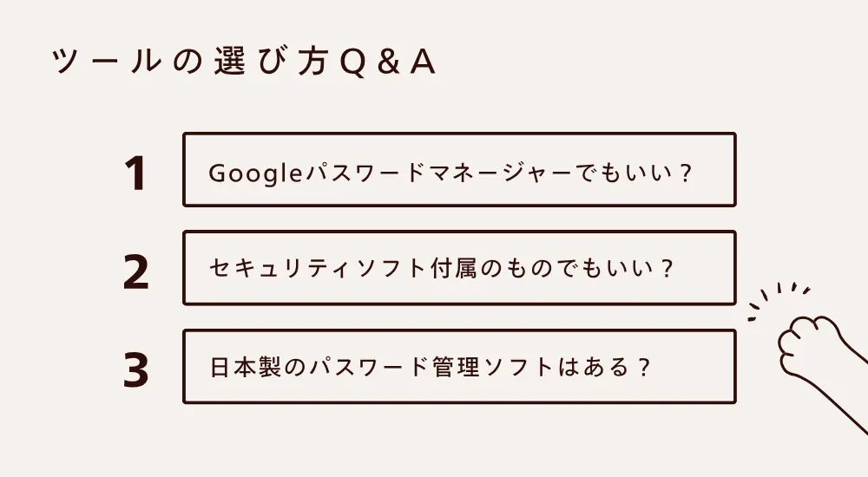The image size is (868, 477).
Task: Click the question mark ending question 3
Action: coord(643,367)
